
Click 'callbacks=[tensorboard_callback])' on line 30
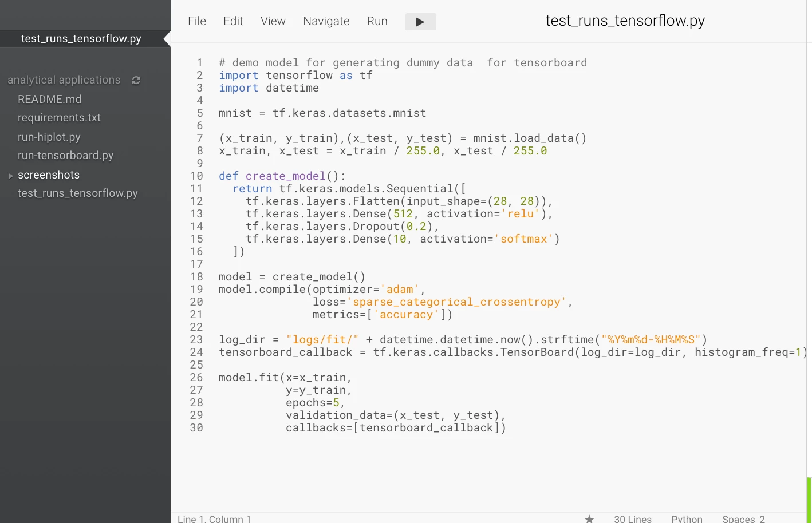pos(396,428)
